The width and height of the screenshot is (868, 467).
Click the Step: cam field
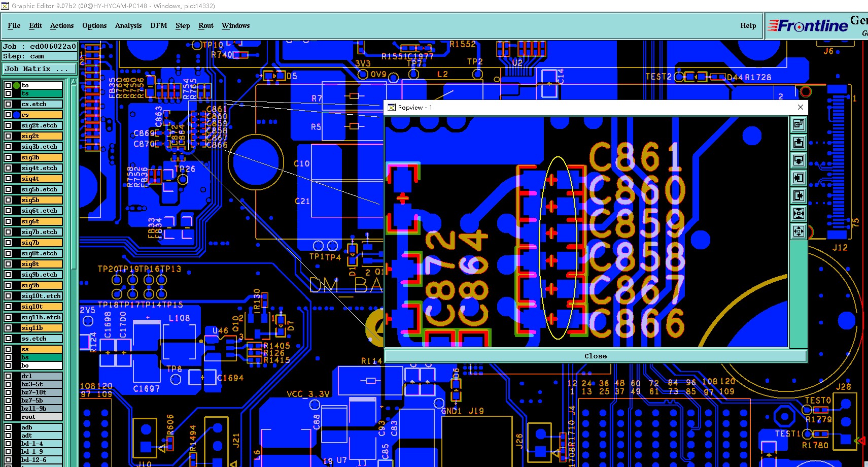pos(40,56)
